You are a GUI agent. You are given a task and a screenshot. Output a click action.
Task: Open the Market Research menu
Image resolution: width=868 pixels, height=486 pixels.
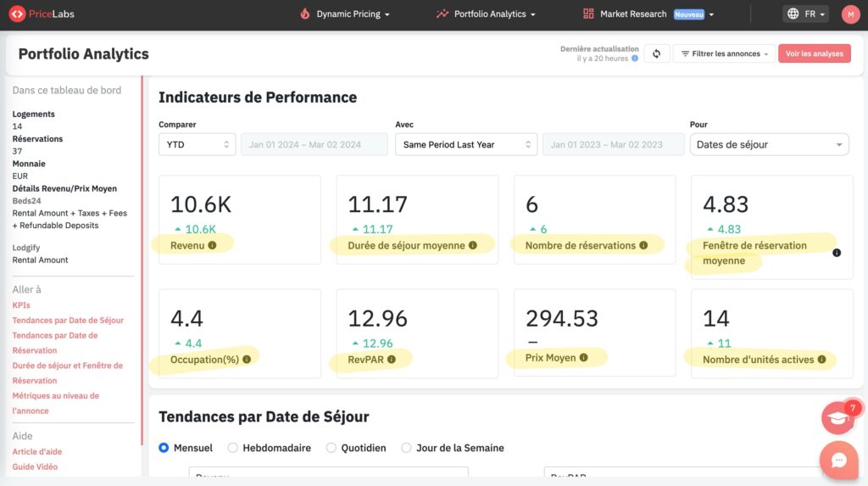pos(648,14)
